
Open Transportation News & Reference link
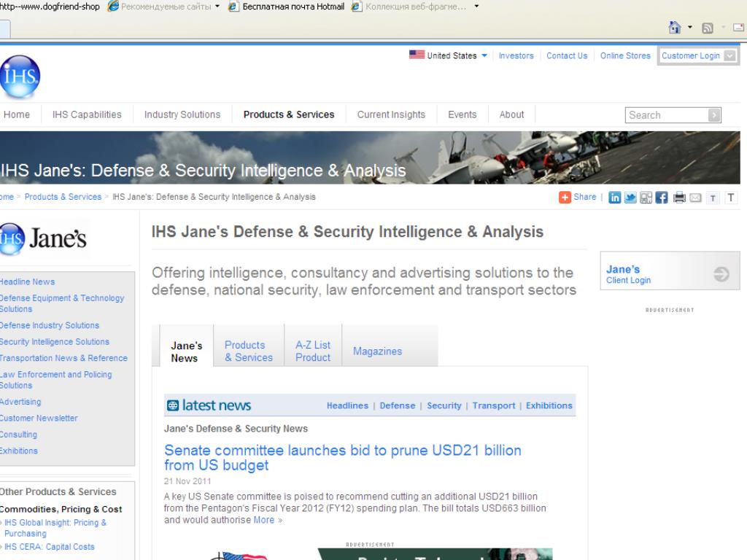pyautogui.click(x=64, y=358)
